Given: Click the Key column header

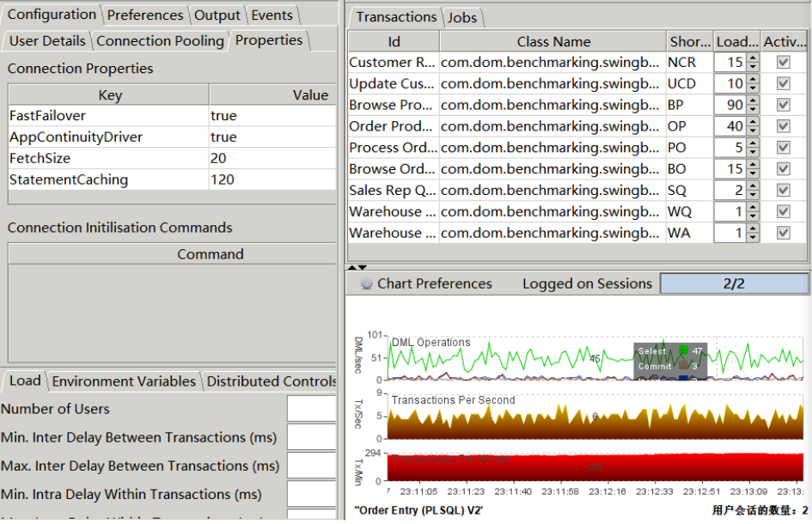Looking at the screenshot, I should pos(109,95).
